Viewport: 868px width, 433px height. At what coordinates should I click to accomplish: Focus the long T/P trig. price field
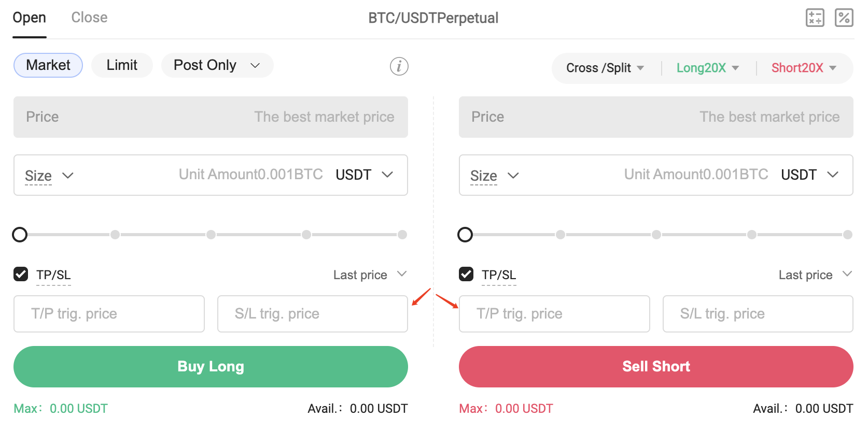click(109, 314)
